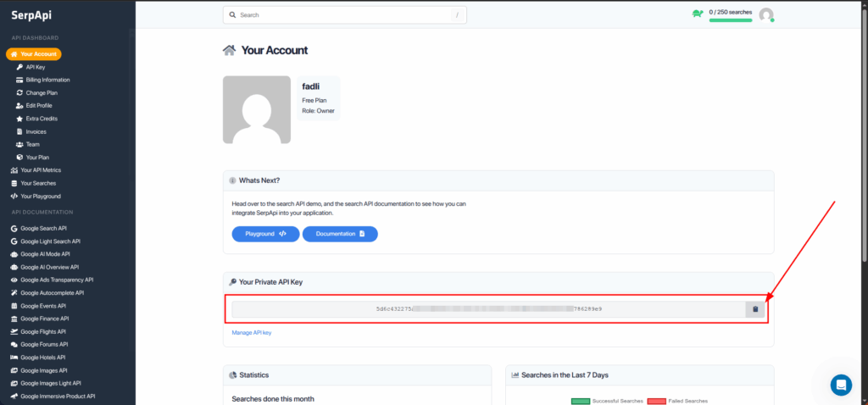
Task: Click the SerpApi logo
Action: [x=31, y=13]
